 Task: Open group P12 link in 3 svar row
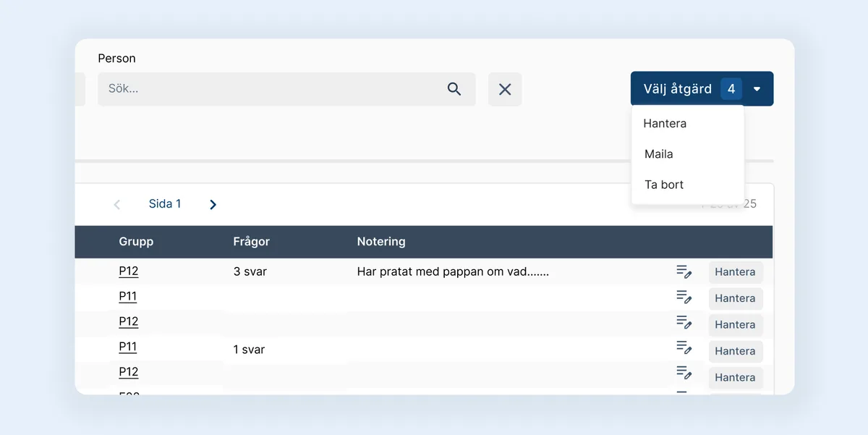pyautogui.click(x=128, y=271)
